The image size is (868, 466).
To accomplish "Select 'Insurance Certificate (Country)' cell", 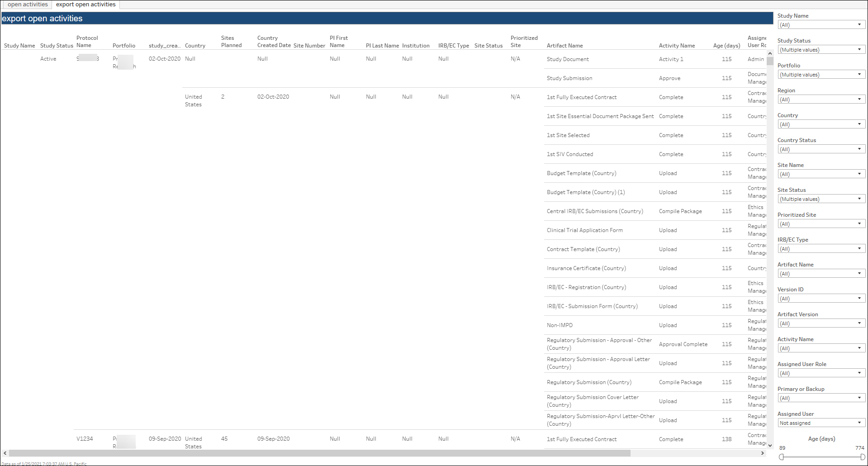I will click(586, 268).
